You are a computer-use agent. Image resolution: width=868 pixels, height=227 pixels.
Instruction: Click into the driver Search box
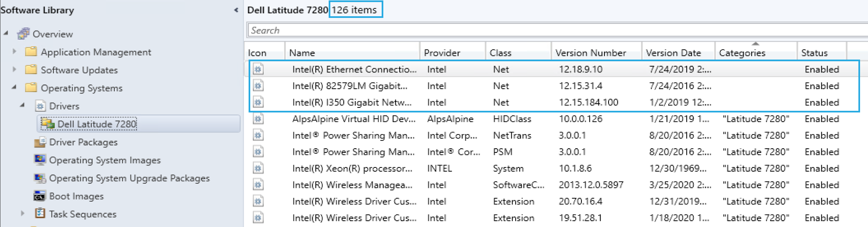[542, 30]
